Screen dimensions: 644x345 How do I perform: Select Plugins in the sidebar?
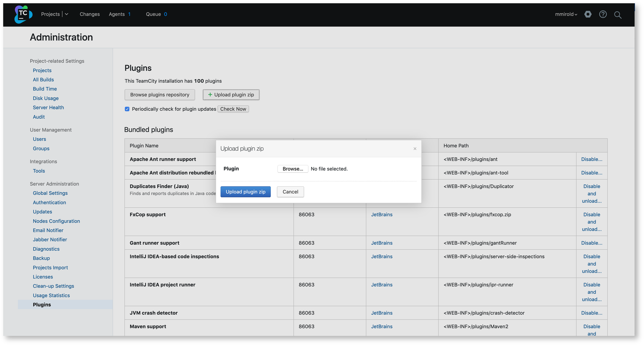[x=42, y=305]
